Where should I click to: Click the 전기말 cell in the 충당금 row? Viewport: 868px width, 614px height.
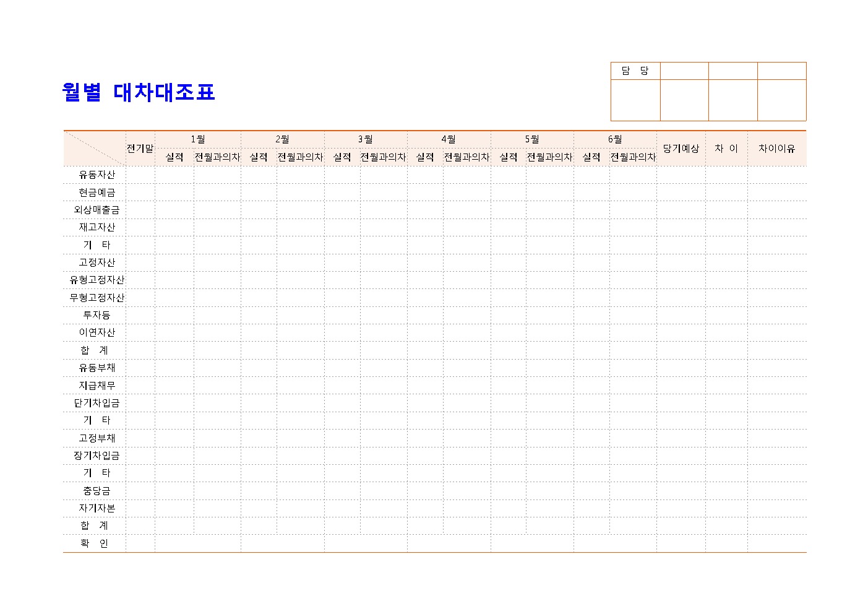140,491
